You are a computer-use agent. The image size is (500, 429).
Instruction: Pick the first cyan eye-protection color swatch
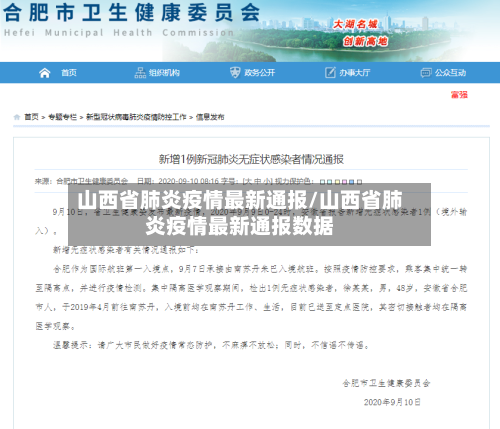tap(322, 182)
